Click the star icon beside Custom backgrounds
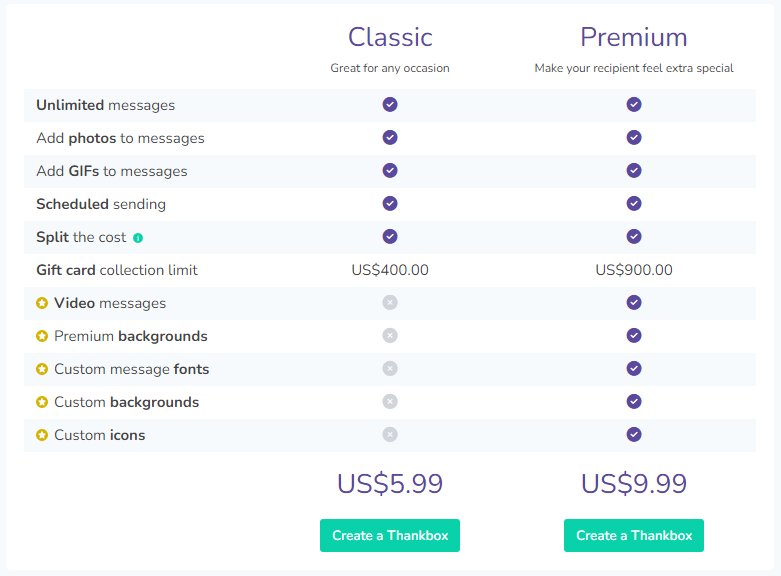 click(42, 402)
